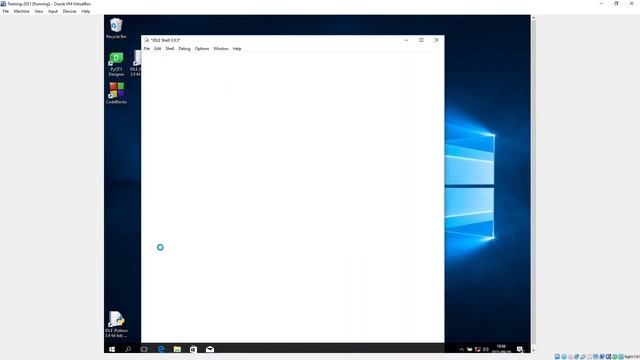Image resolution: width=640 pixels, height=360 pixels.
Task: Open Task View on the taskbar
Action: point(144,349)
